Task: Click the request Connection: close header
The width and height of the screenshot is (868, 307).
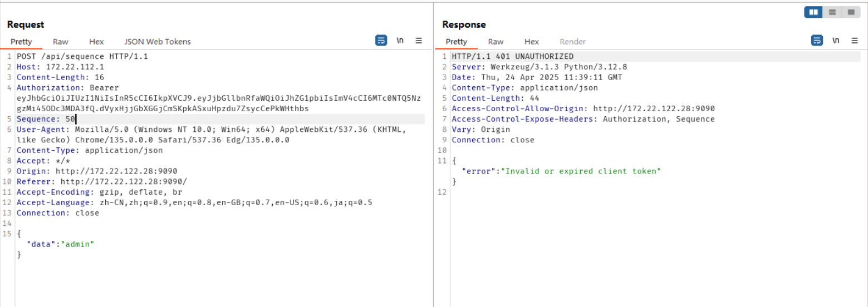Action: [58, 213]
